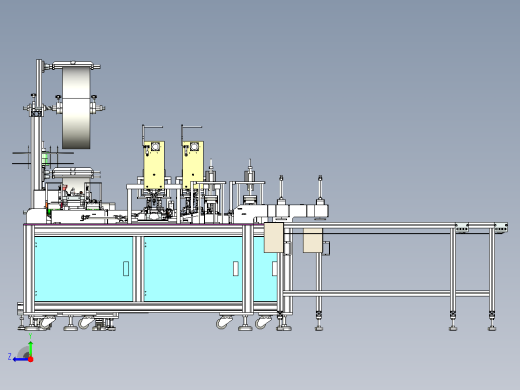520x390 pixels.
Task: Select the large upper material roll
Action: (76, 107)
